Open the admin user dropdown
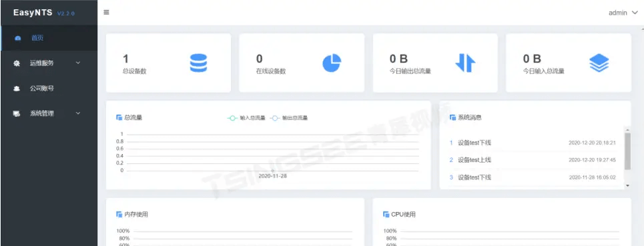The height and width of the screenshot is (246, 644). [623, 13]
